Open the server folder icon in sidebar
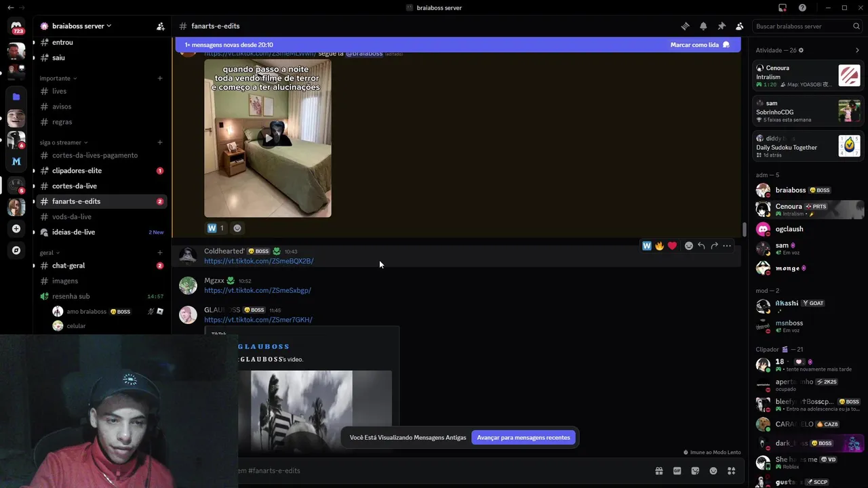The height and width of the screenshot is (488, 868). tap(16, 97)
